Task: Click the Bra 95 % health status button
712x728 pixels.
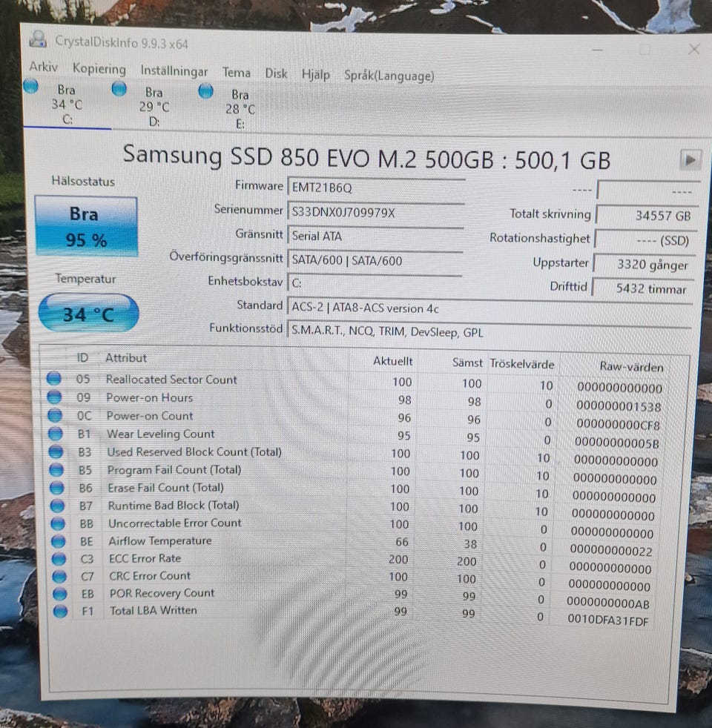Action: pyautogui.click(x=86, y=227)
